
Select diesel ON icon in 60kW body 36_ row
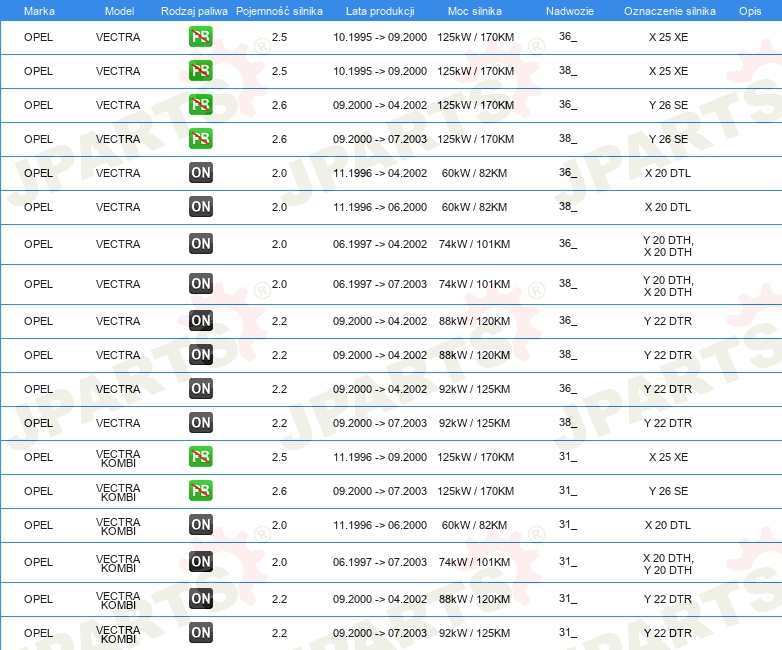[x=200, y=173]
